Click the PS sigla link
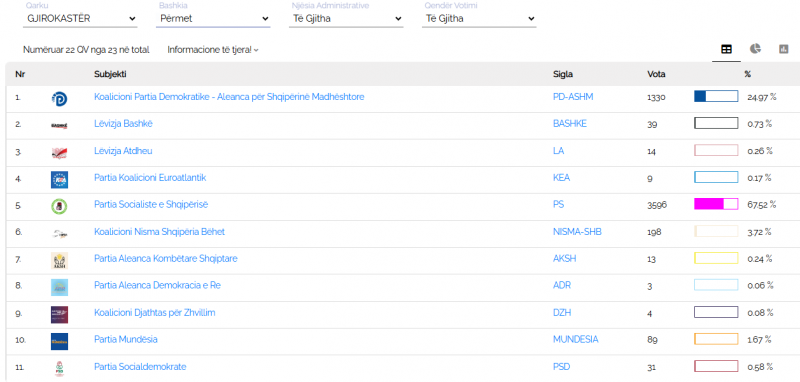The image size is (800, 382). [x=559, y=205]
